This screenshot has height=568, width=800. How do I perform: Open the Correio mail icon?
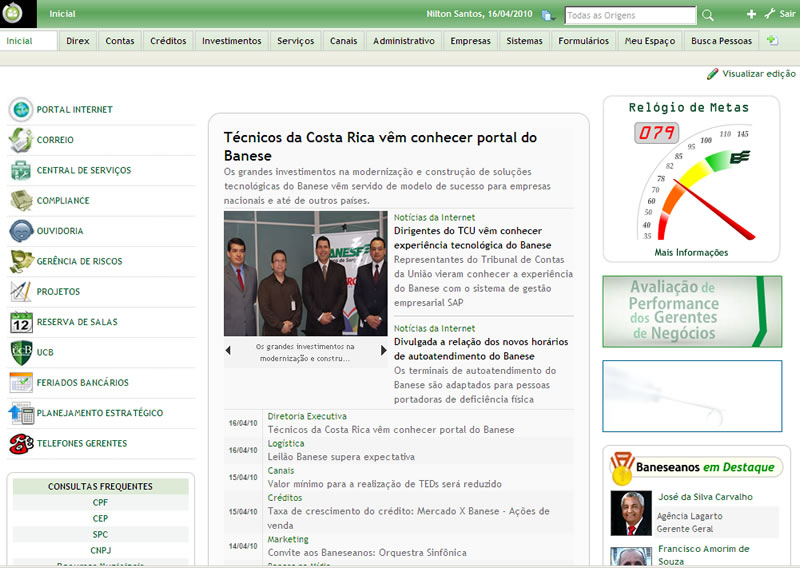point(21,140)
